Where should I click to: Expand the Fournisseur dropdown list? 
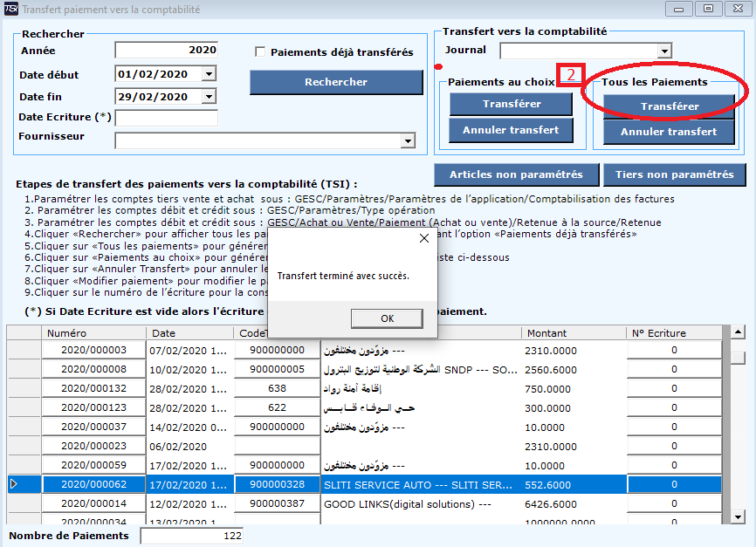[x=408, y=140]
